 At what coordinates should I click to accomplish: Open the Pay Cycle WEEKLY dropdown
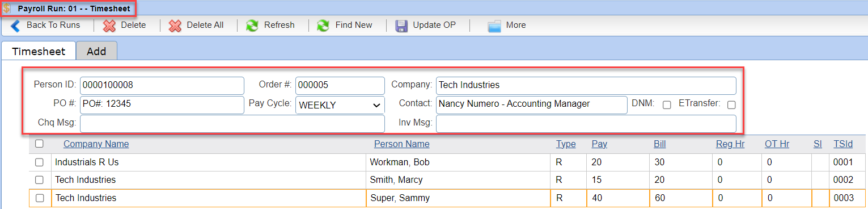[340, 105]
